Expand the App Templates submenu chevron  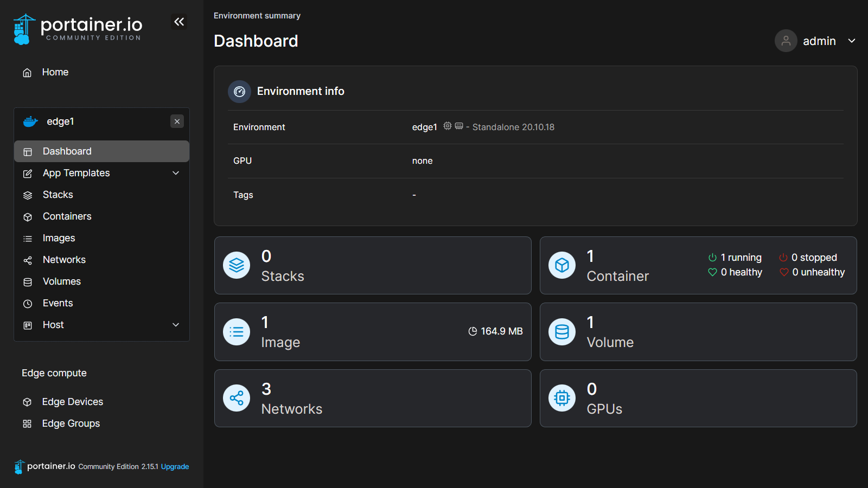pos(176,173)
